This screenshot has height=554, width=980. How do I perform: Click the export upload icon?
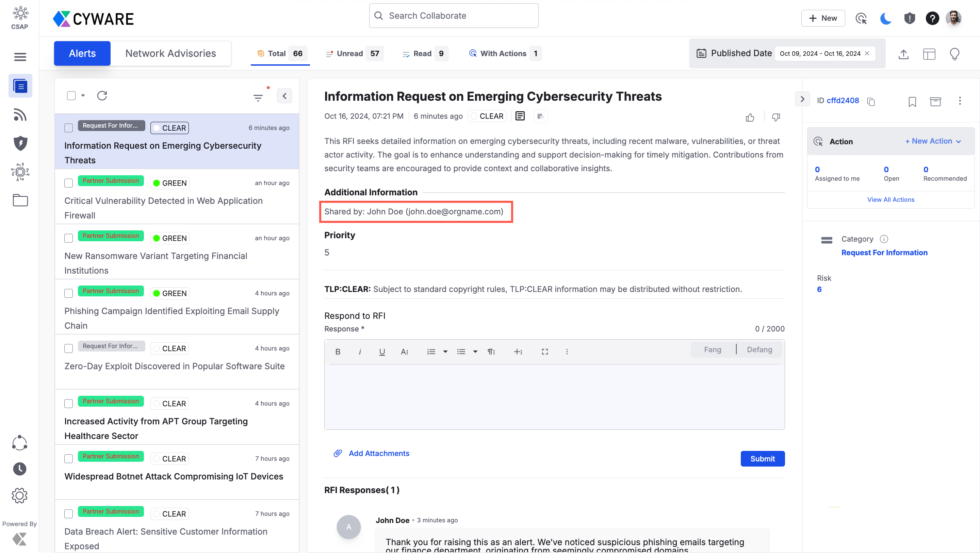pyautogui.click(x=903, y=54)
